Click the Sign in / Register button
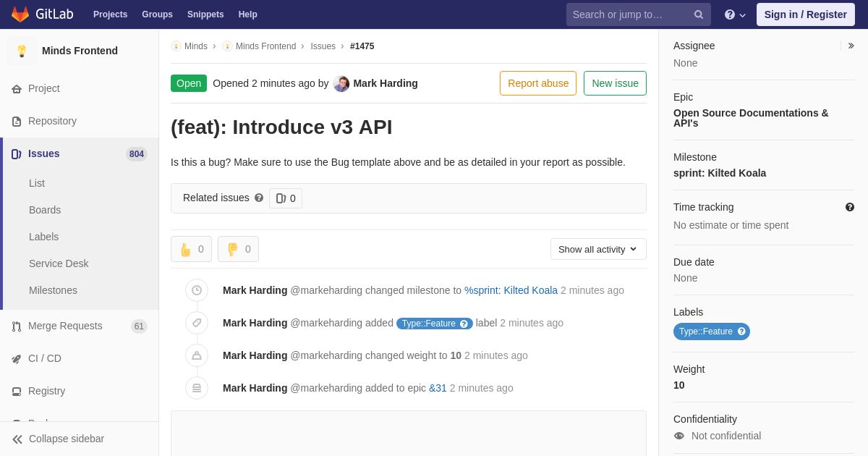This screenshot has height=456, width=868. point(806,14)
